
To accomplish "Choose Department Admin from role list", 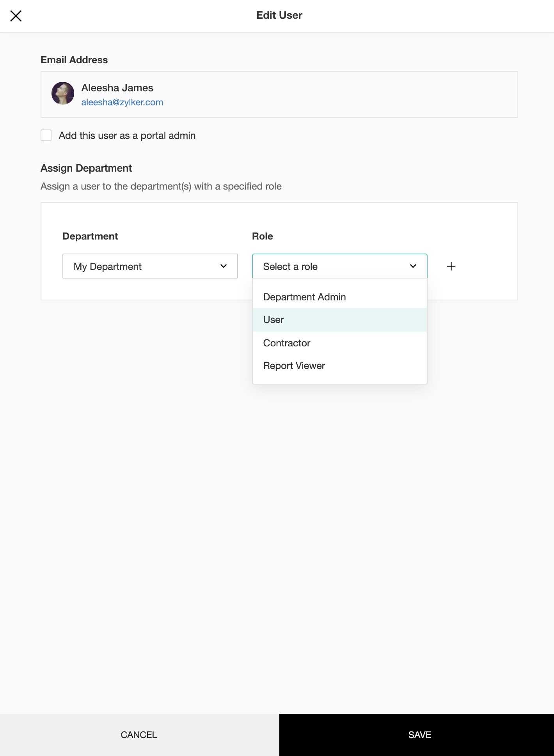I will [x=304, y=297].
